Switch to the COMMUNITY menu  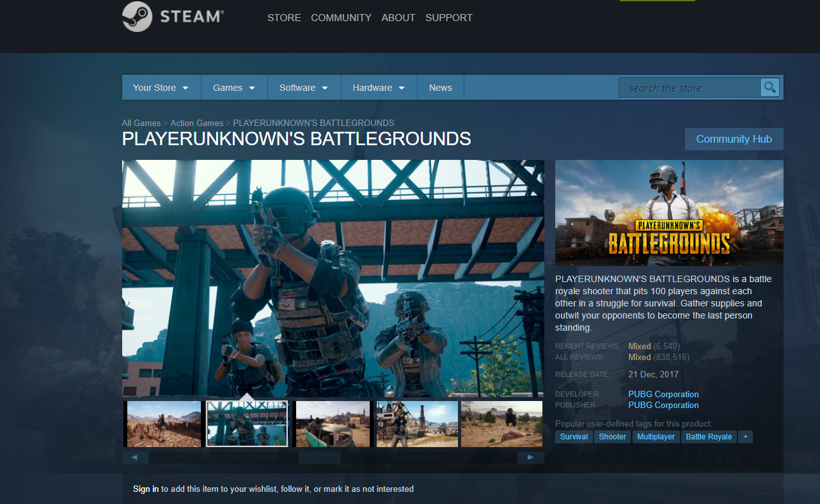click(x=341, y=18)
